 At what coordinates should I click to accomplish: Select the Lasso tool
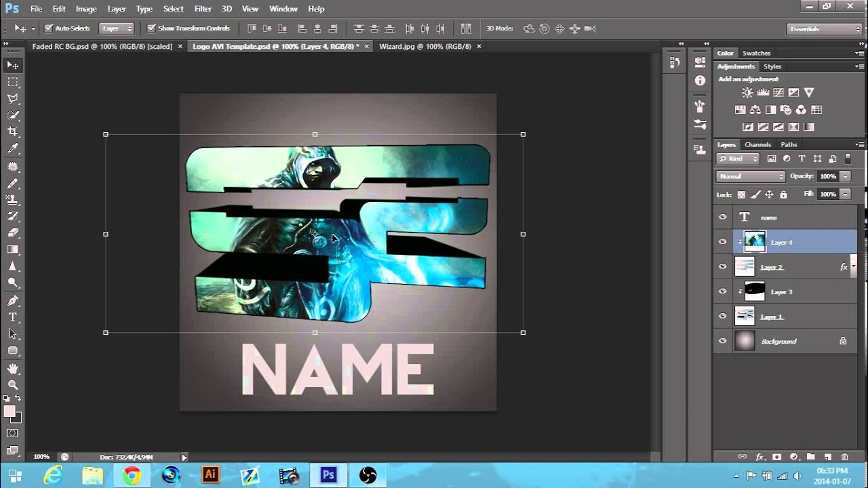[x=13, y=99]
